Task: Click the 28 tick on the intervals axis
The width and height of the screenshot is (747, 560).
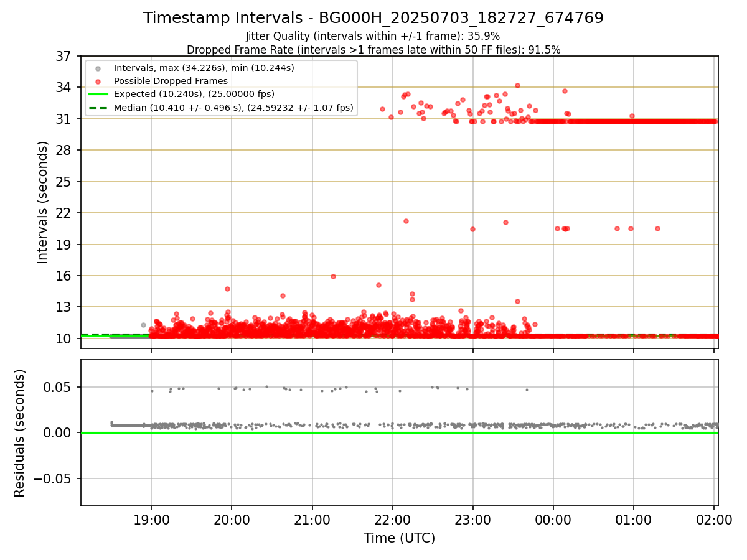Action: click(65, 150)
